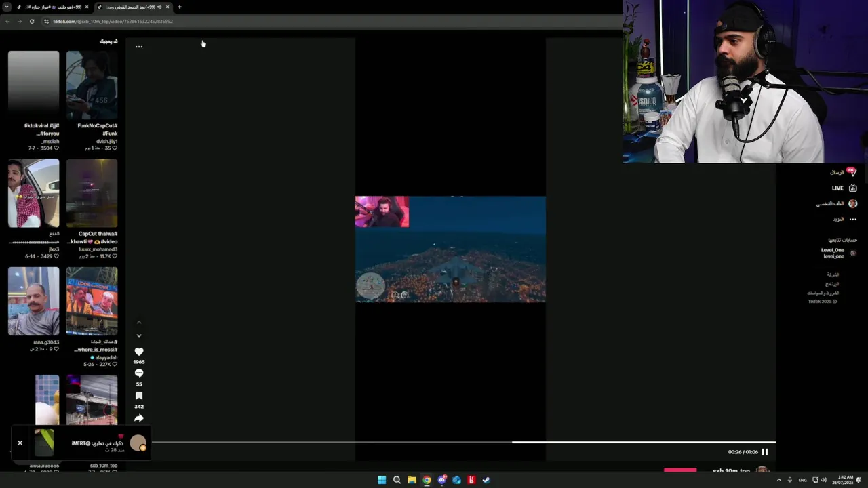Open a new browser tab
The image size is (868, 488).
pyautogui.click(x=179, y=7)
